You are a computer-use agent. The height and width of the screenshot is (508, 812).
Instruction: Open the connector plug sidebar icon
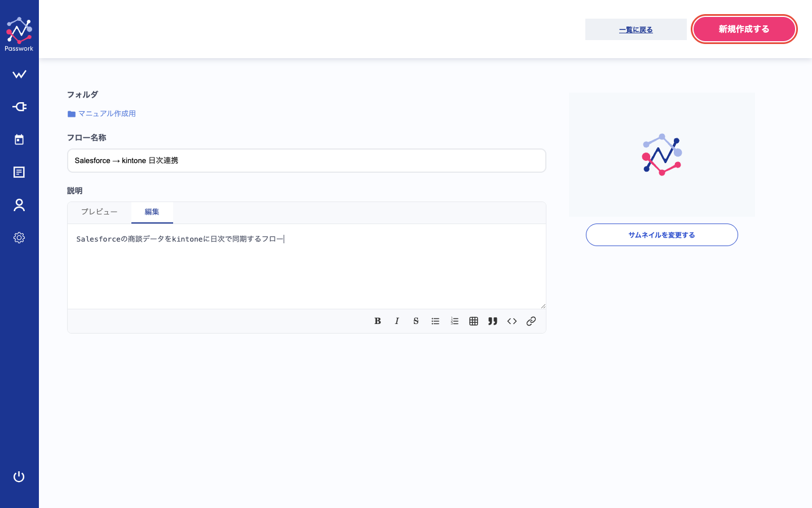click(x=19, y=107)
